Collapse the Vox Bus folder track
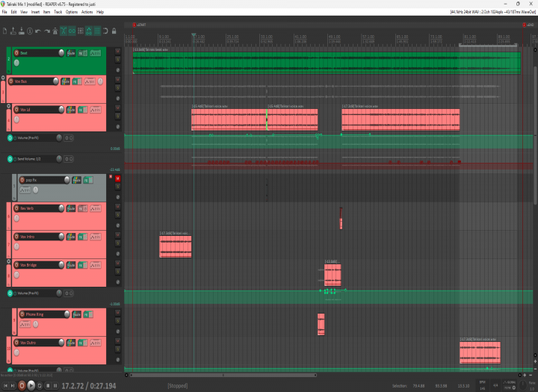Screen dimensions: 538x392 tap(3, 78)
